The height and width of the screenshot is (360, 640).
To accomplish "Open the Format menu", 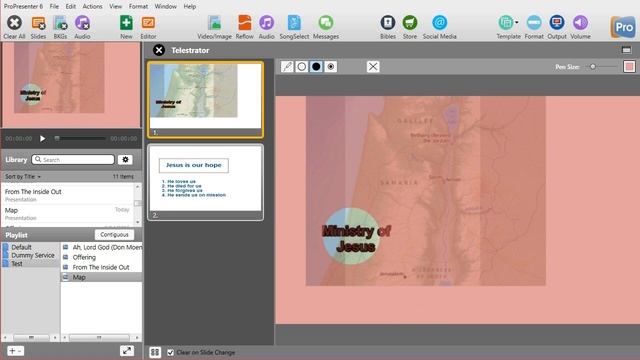I will tap(138, 7).
